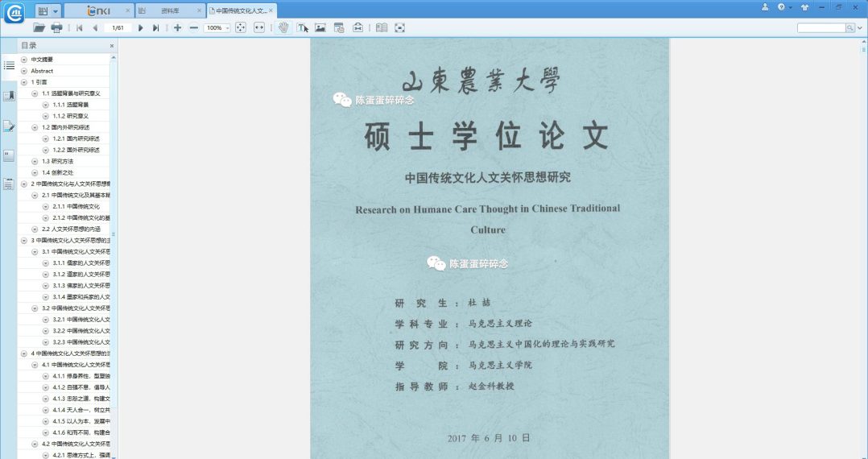Jump to the first page
868x459 pixels.
[x=79, y=27]
